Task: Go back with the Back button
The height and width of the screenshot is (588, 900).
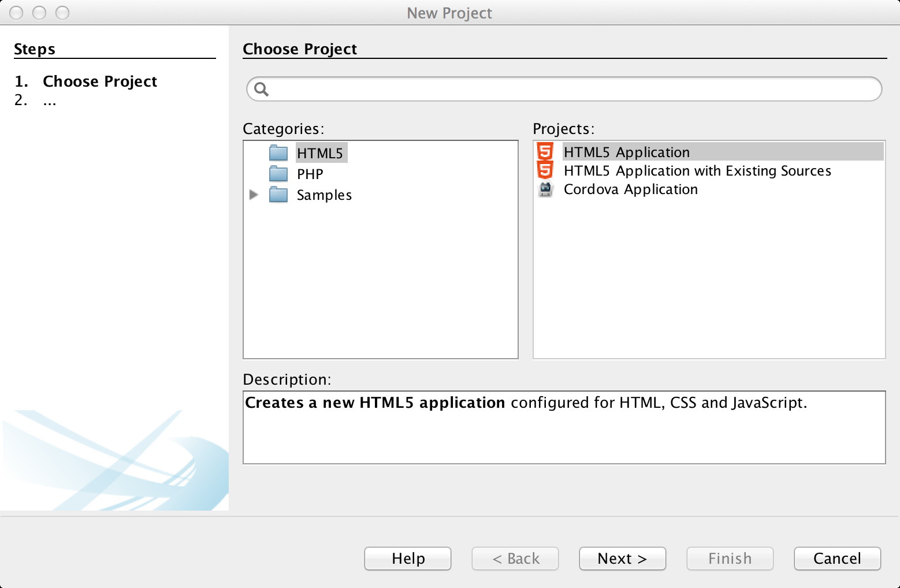Action: tap(515, 559)
